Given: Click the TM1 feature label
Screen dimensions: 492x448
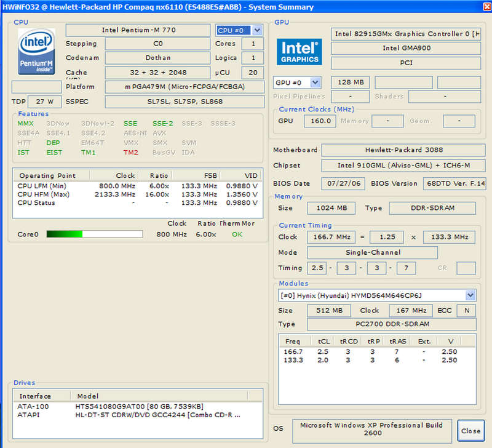Looking at the screenshot, I should click(x=88, y=153).
